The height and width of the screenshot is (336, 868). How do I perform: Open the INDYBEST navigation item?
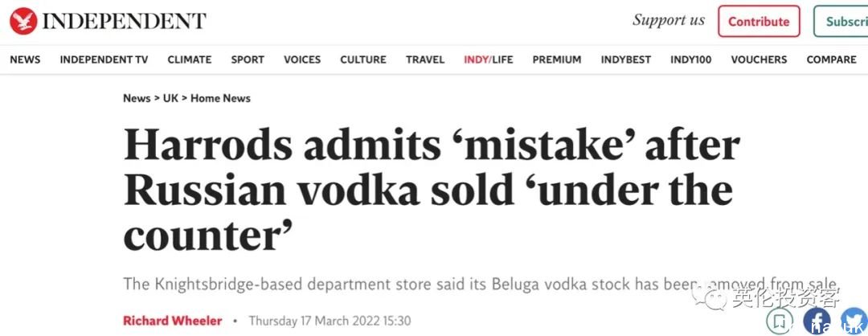pyautogui.click(x=626, y=59)
